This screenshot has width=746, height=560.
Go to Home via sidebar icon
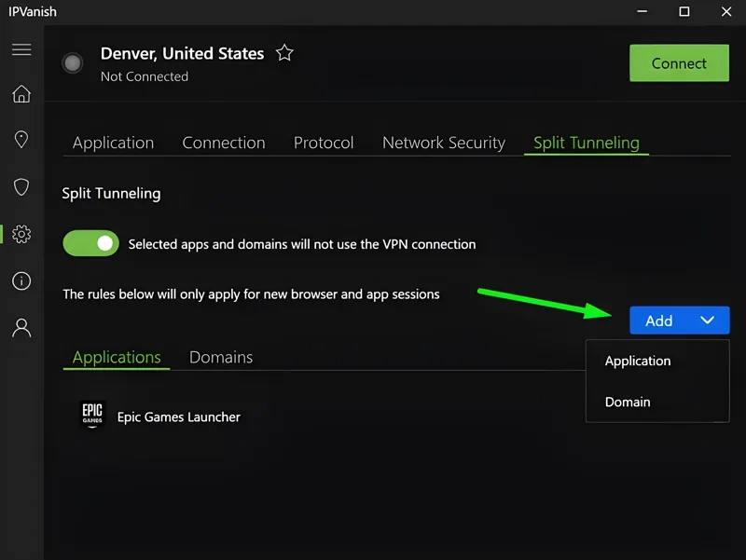(x=21, y=94)
